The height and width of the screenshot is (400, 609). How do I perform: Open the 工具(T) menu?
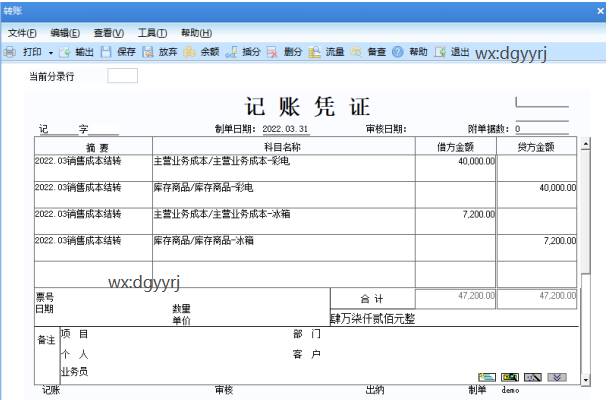point(152,33)
